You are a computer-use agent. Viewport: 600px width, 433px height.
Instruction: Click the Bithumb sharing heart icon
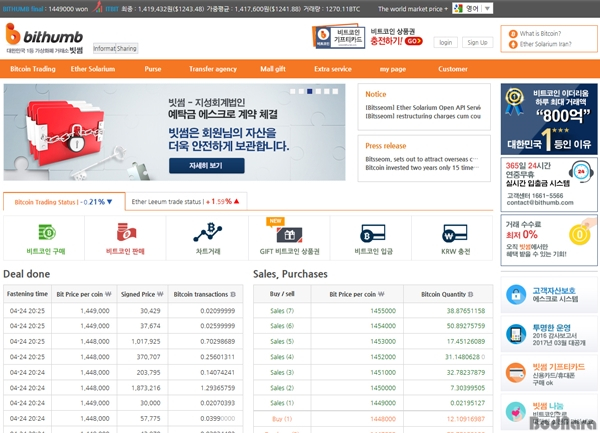(516, 412)
